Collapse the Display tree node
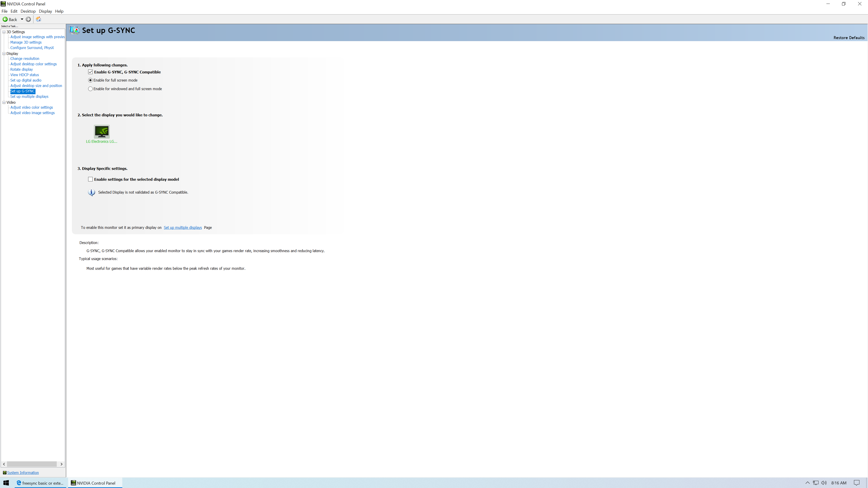 pyautogui.click(x=4, y=54)
